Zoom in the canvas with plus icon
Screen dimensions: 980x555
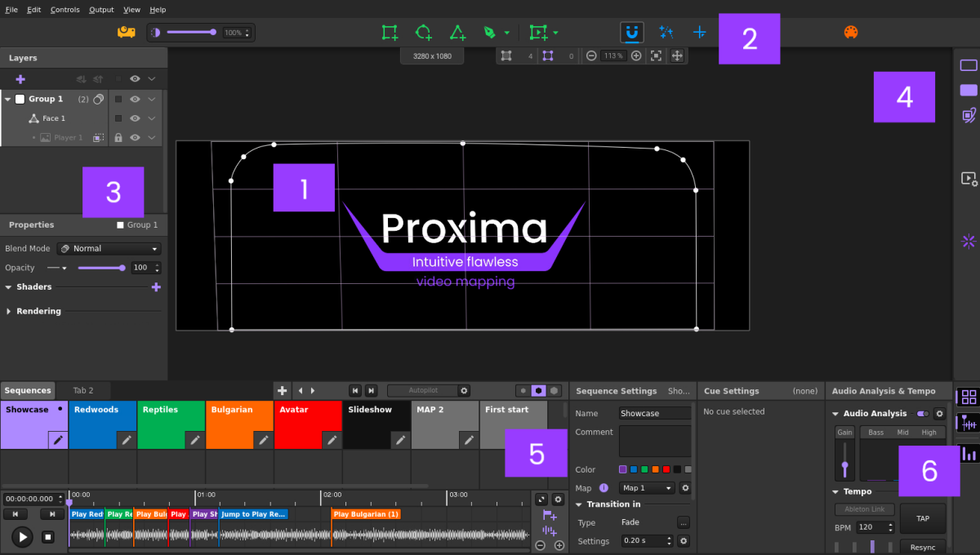636,55
